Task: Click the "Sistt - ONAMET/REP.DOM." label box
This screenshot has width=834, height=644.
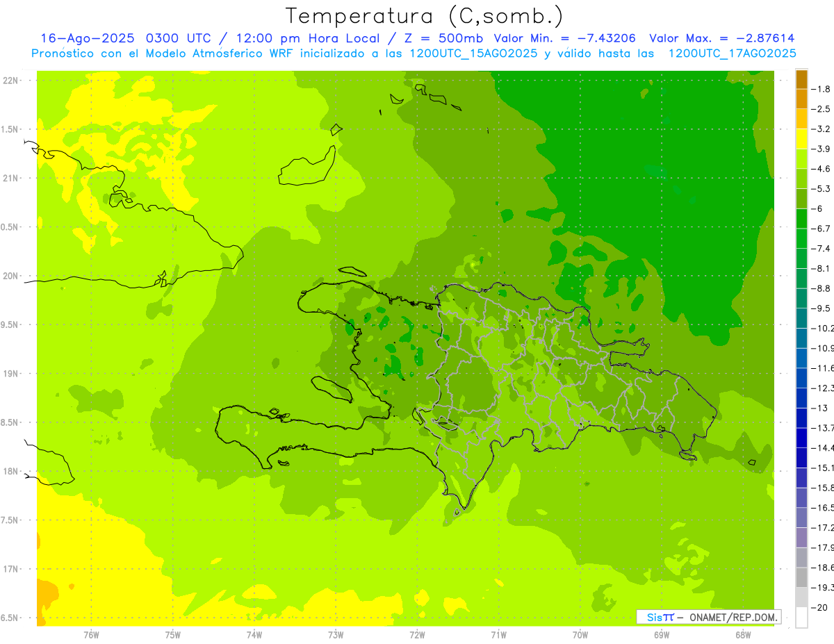Action: pyautogui.click(x=708, y=617)
